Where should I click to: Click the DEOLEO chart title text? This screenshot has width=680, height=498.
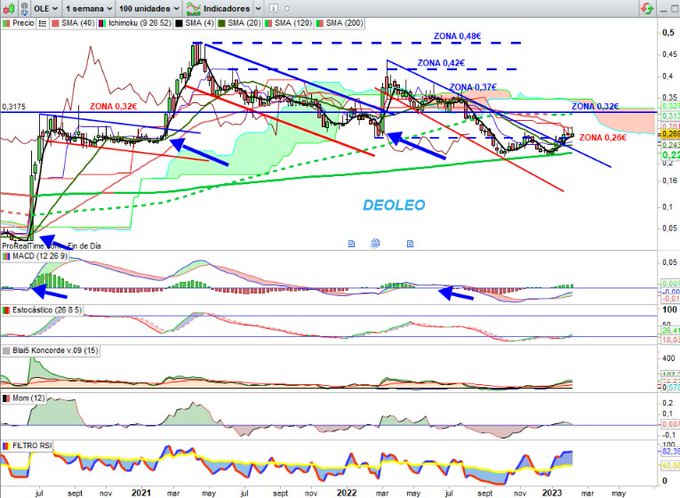tap(394, 205)
